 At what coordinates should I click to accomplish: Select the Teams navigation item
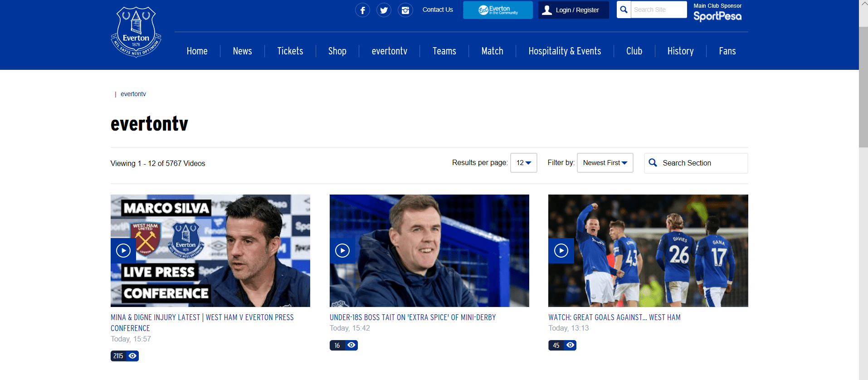click(444, 51)
